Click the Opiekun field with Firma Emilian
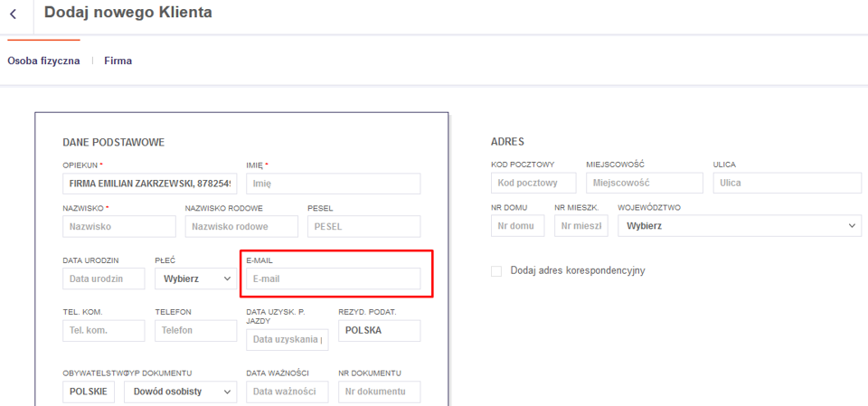This screenshot has width=868, height=406. pyautogui.click(x=149, y=184)
